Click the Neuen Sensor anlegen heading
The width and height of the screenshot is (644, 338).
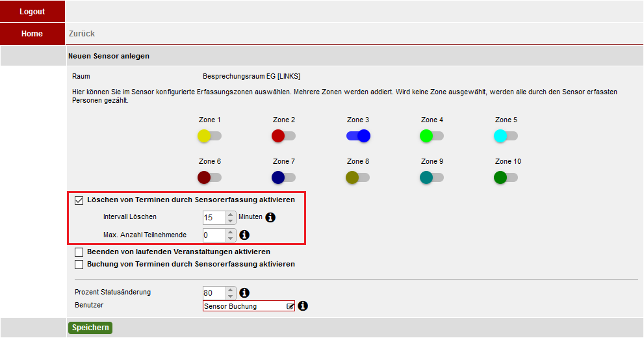(109, 57)
